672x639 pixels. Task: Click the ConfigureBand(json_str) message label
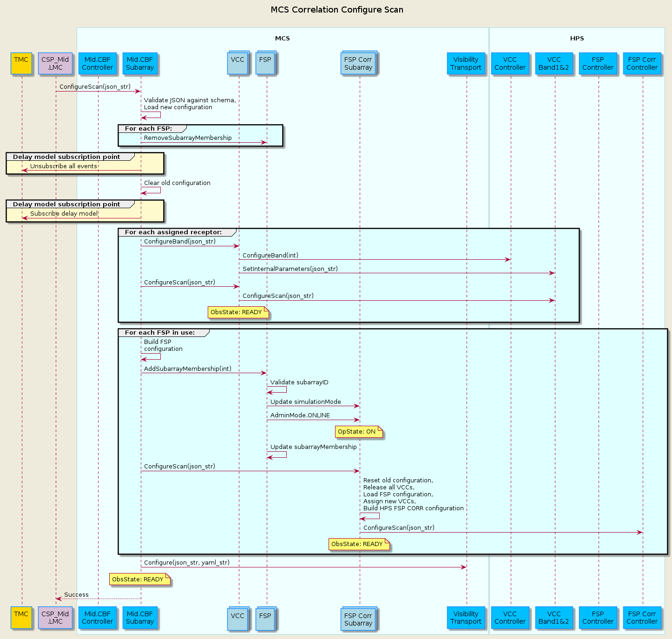coord(180,242)
